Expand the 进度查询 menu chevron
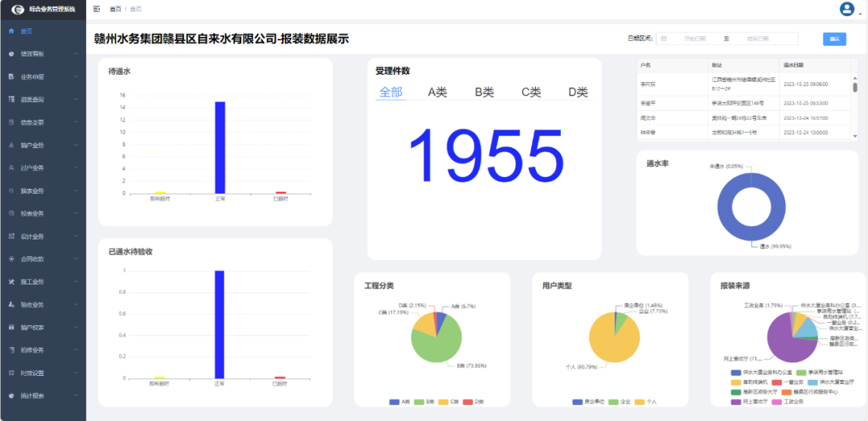The width and height of the screenshot is (868, 421). click(76, 99)
